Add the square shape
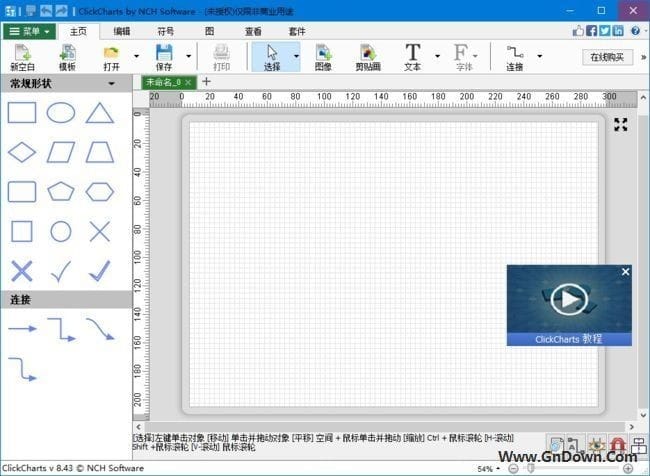Viewport: 650px width, 476px height. [x=22, y=231]
